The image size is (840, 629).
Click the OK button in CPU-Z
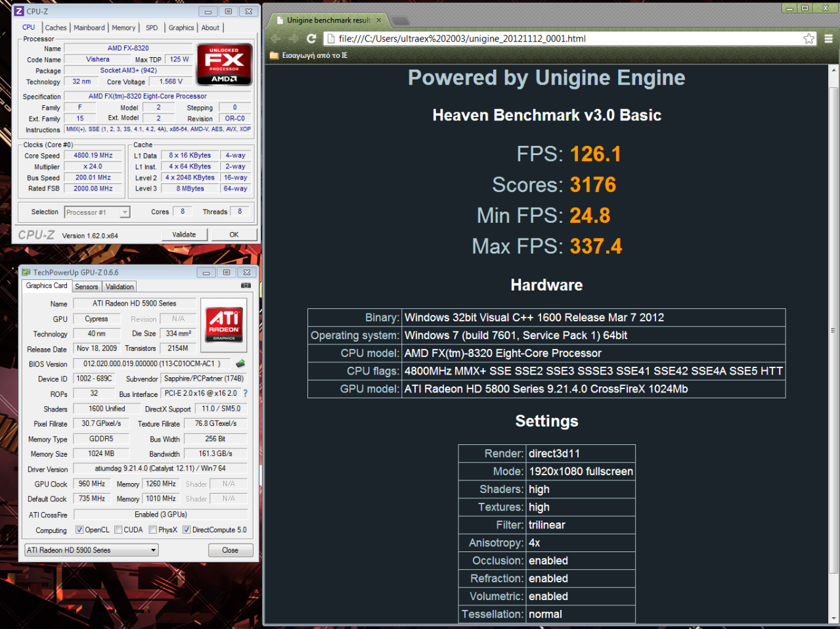click(x=234, y=235)
